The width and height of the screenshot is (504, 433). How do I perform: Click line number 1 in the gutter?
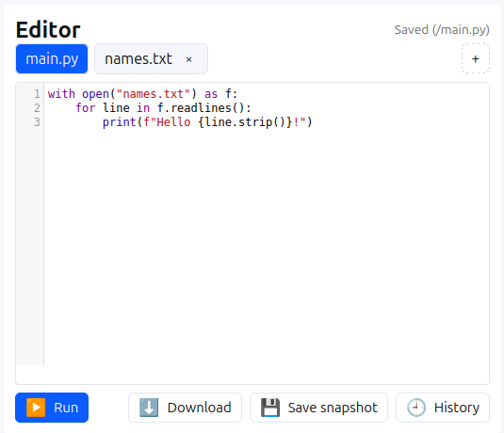pyautogui.click(x=37, y=94)
